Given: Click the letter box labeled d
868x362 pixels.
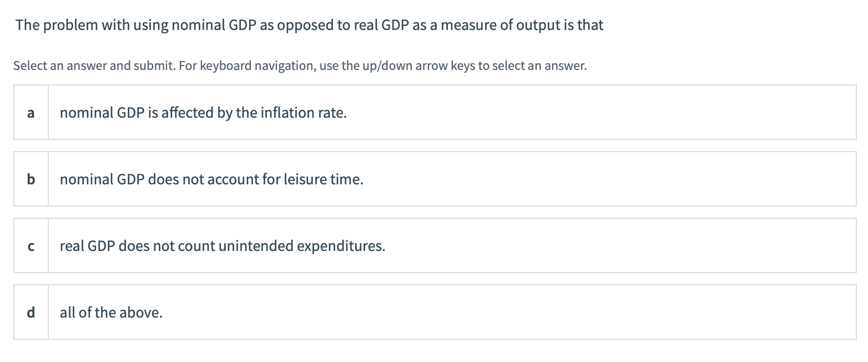Looking at the screenshot, I should click(x=31, y=312).
